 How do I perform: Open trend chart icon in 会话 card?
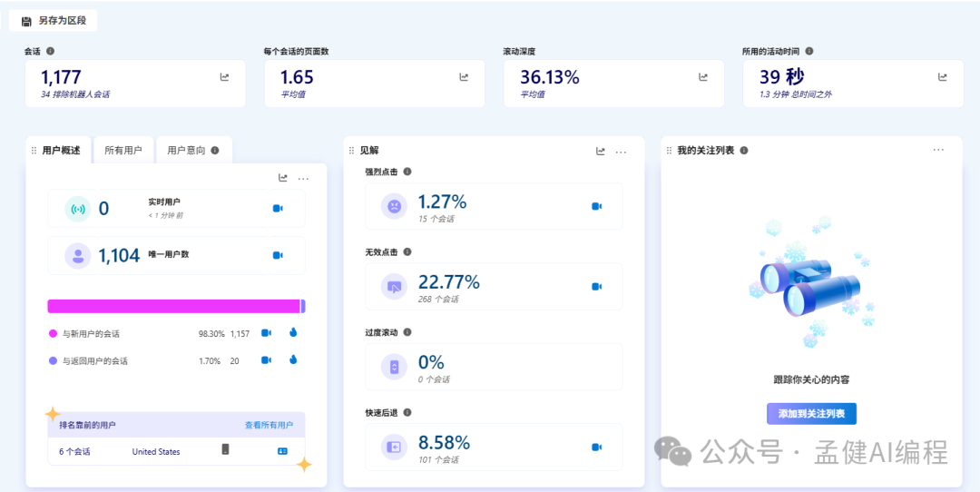[224, 77]
